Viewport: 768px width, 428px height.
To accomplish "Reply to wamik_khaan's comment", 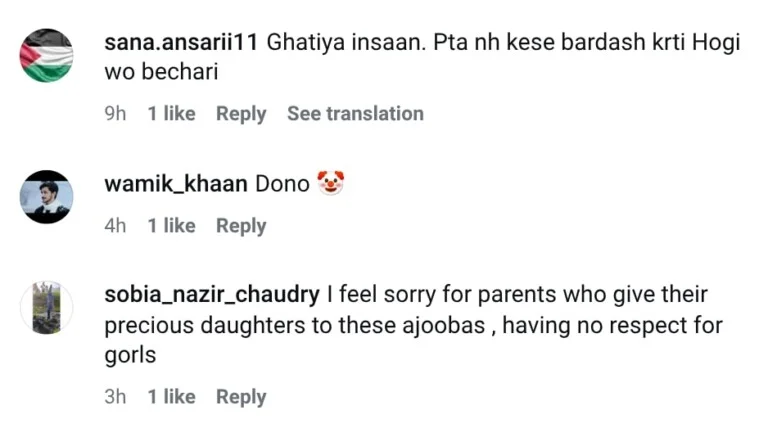I will 241,226.
